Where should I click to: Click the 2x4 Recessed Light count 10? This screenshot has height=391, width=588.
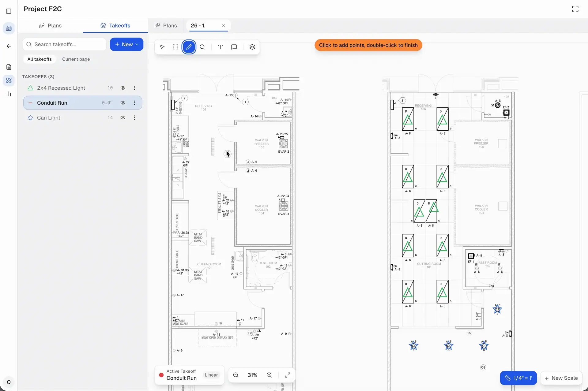tap(110, 88)
